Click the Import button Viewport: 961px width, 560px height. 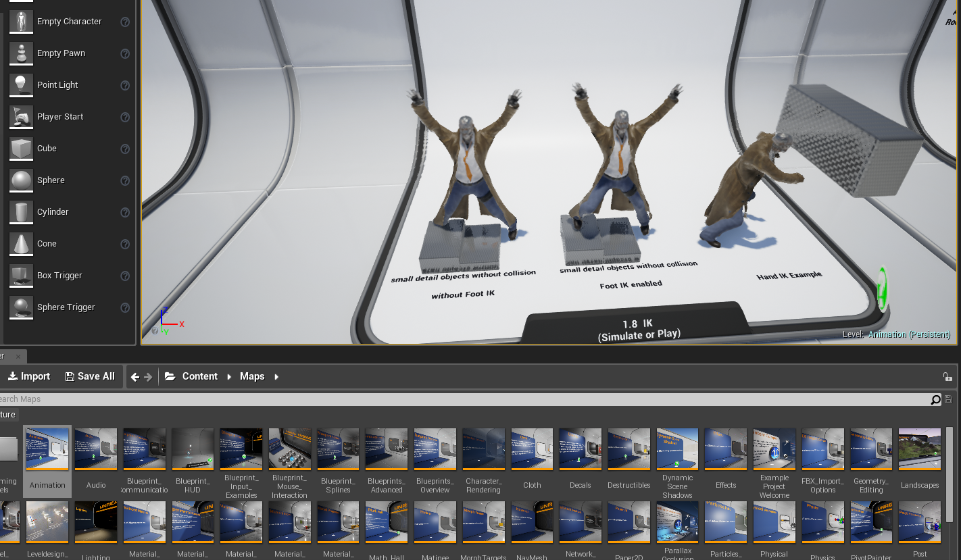[x=29, y=376]
